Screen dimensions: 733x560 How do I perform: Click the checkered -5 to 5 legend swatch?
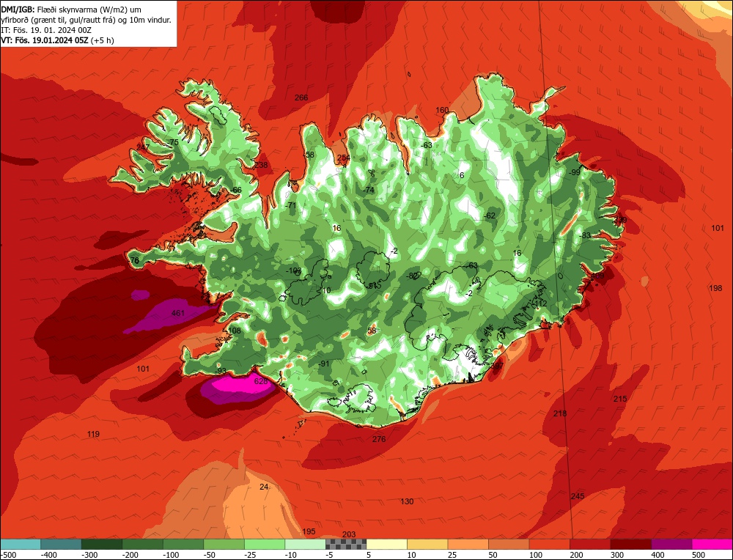click(x=346, y=544)
